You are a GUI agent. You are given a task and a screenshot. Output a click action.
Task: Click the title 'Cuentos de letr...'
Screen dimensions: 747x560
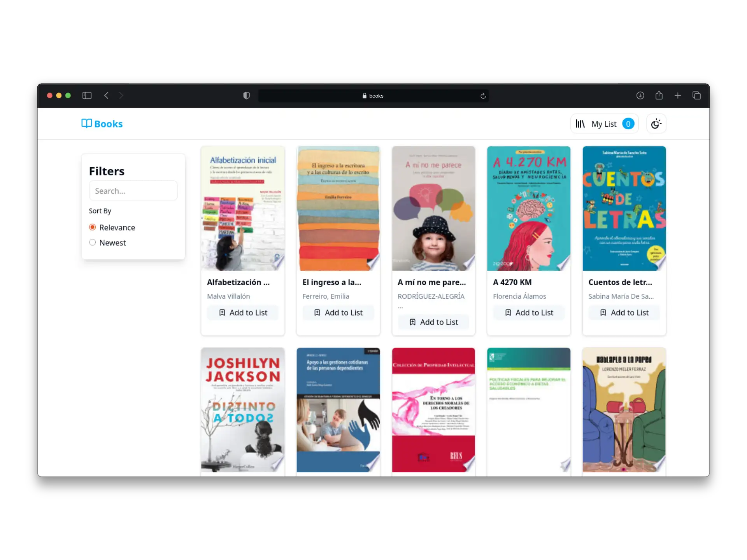tap(620, 282)
